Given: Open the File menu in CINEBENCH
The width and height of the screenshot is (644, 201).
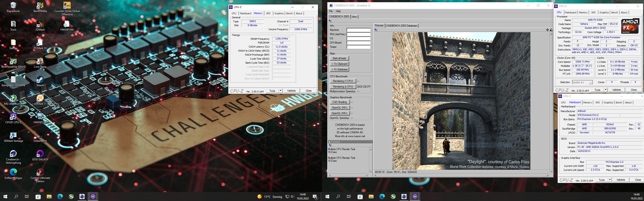Looking at the screenshot, I should (x=331, y=11).
